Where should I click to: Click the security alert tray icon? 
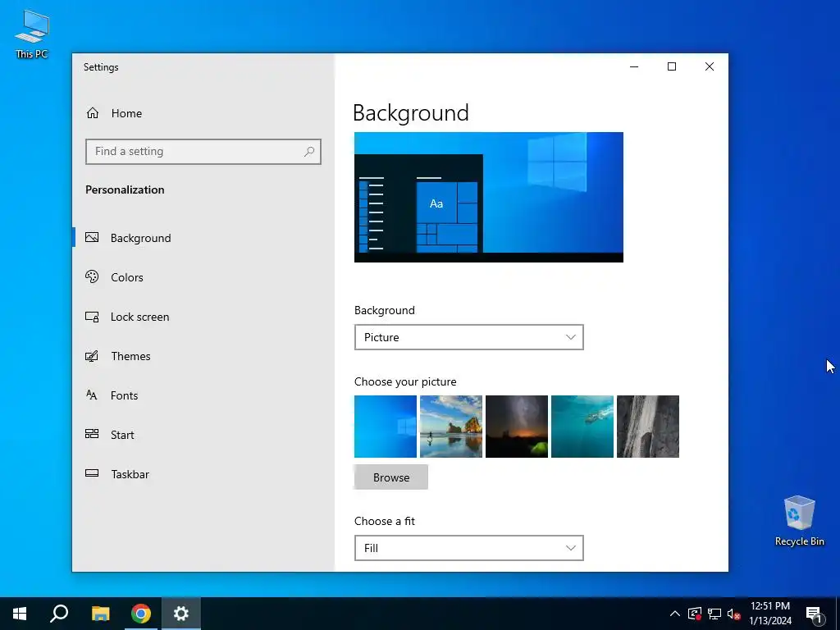tap(695, 614)
